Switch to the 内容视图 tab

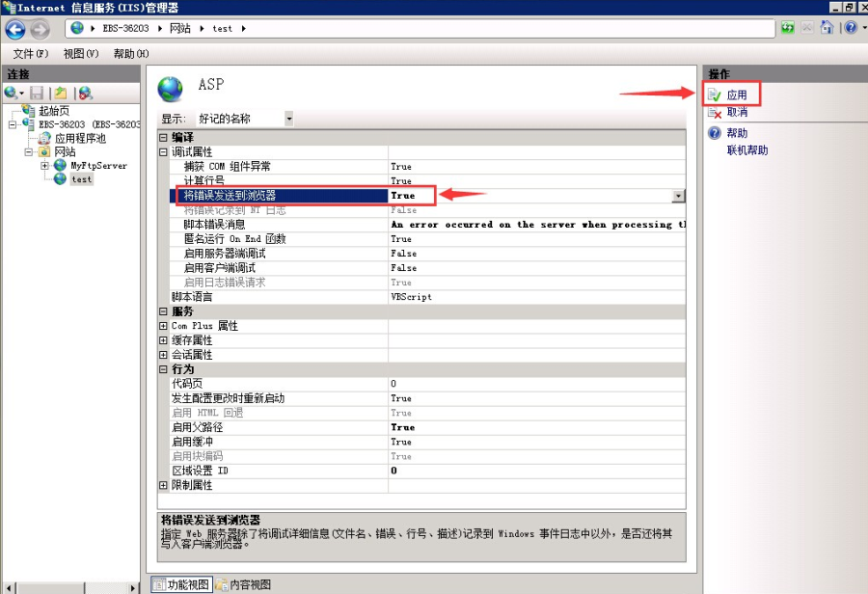pos(243,584)
